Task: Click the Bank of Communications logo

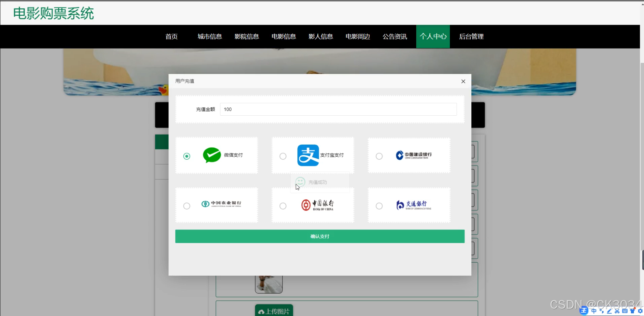Action: [413, 205]
